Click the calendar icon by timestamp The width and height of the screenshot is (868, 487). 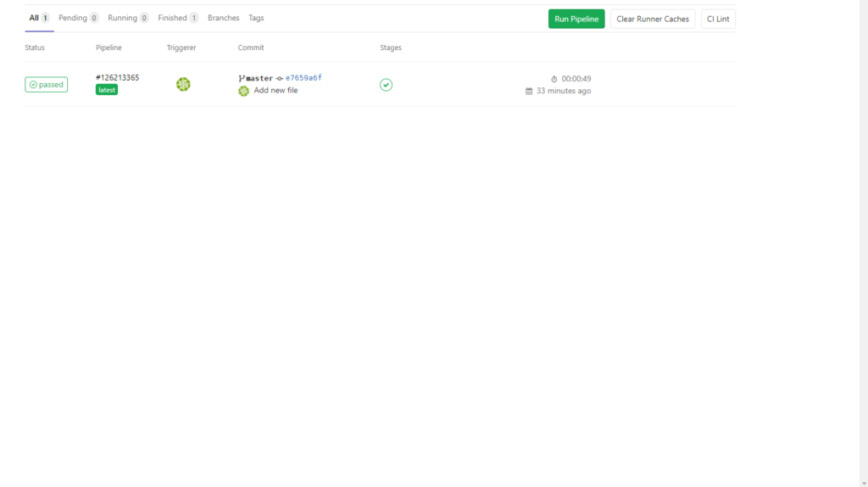point(529,91)
